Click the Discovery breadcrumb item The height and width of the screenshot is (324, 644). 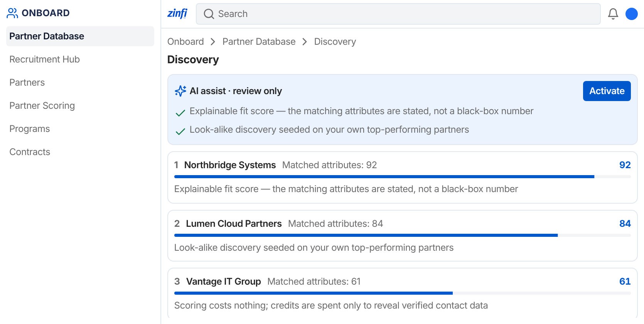coord(335,42)
